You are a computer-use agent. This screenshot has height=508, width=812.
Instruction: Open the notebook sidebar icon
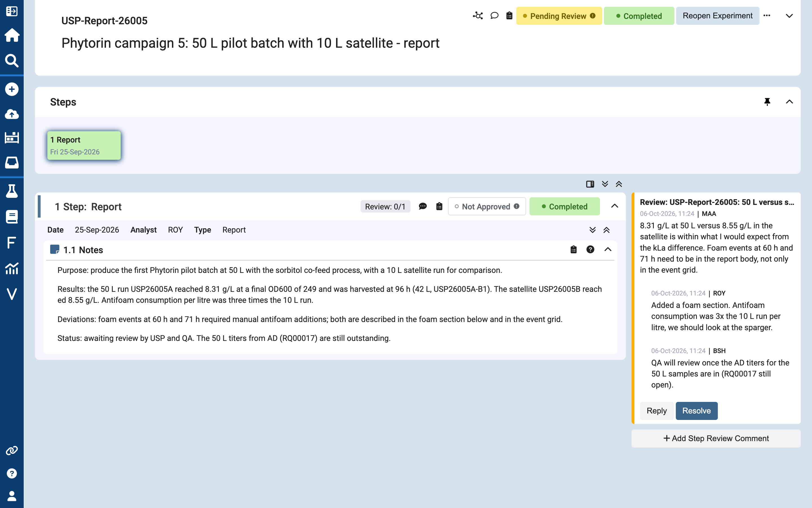pyautogui.click(x=12, y=217)
